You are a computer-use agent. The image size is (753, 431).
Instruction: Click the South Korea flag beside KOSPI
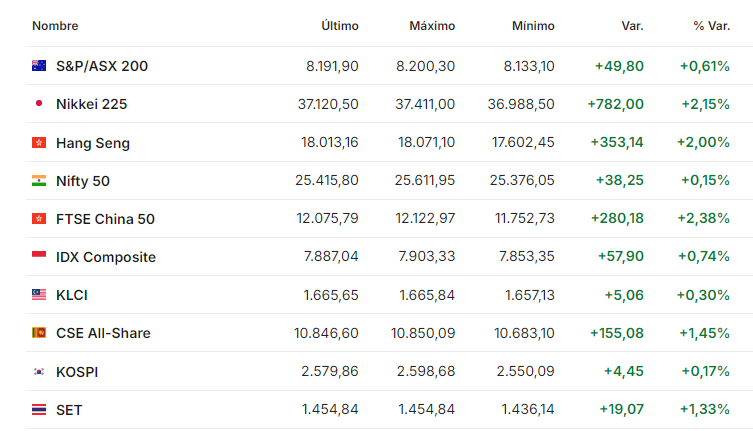[39, 371]
